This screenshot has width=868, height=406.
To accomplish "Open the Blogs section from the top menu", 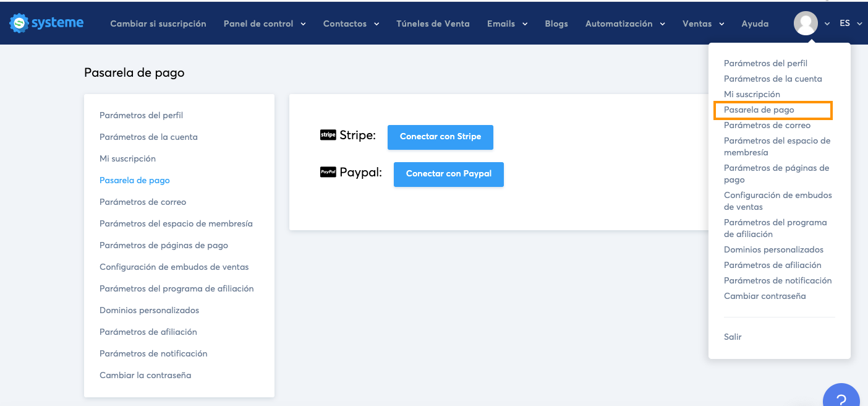I will click(x=556, y=24).
